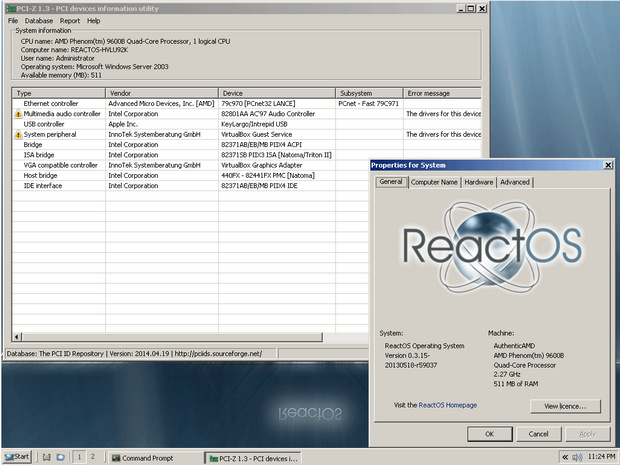
Task: Sort by the Vendor column header
Action: coord(162,93)
